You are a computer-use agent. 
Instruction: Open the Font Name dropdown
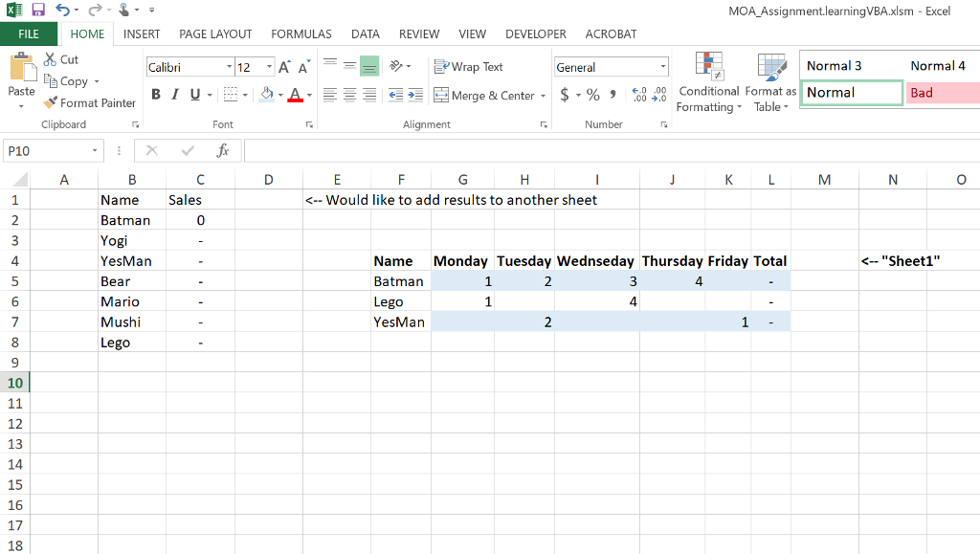(229, 66)
